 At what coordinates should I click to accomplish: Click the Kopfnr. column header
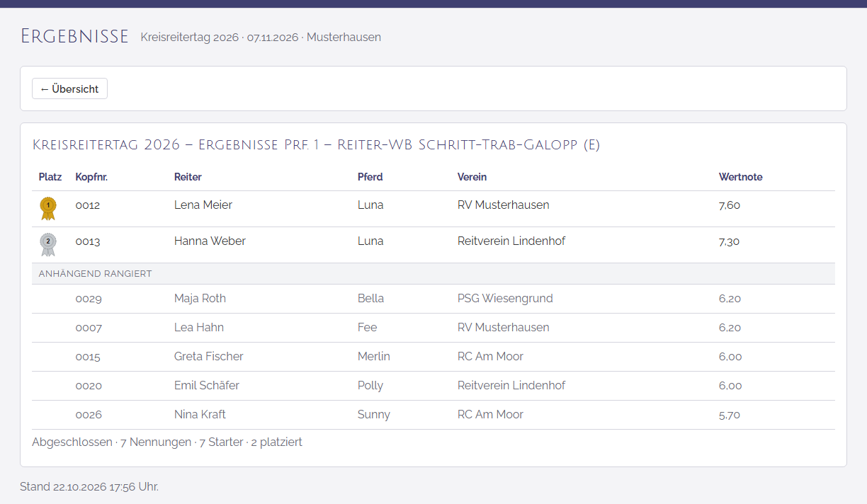click(91, 177)
